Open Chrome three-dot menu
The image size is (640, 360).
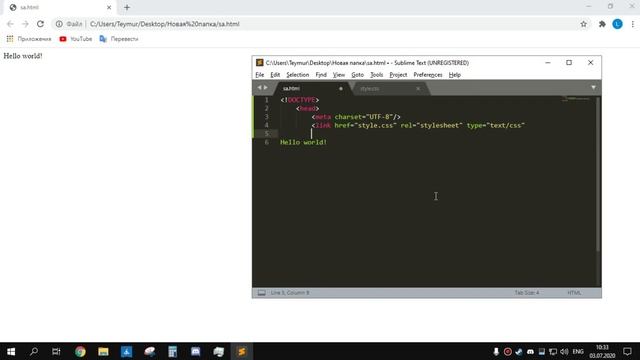633,24
